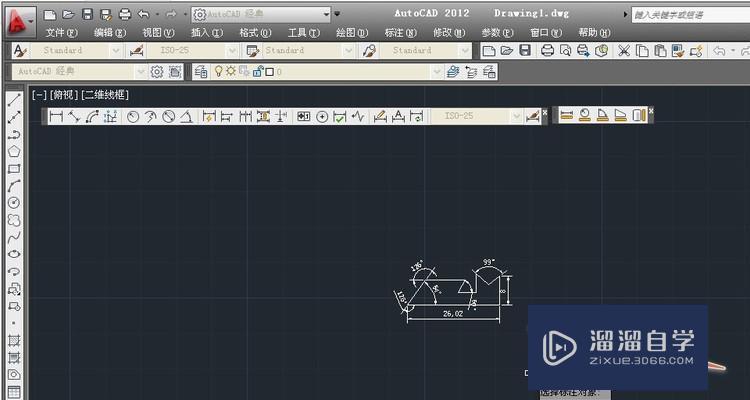The image size is (750, 400).
Task: Select the Diameter dimension tool
Action: pos(168,116)
